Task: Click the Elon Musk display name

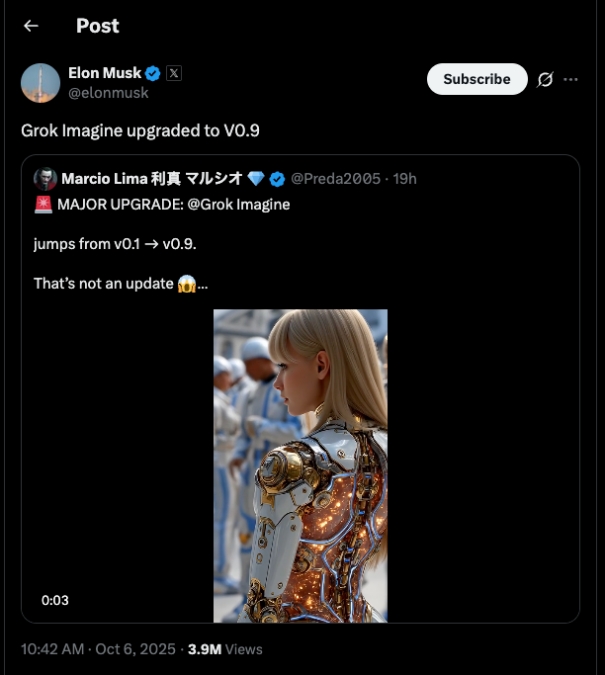Action: coord(104,73)
